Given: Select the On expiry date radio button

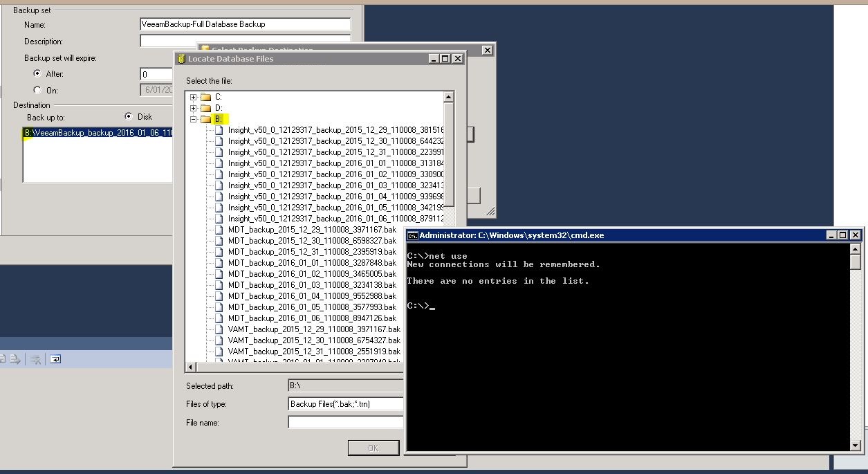Looking at the screenshot, I should (x=37, y=90).
